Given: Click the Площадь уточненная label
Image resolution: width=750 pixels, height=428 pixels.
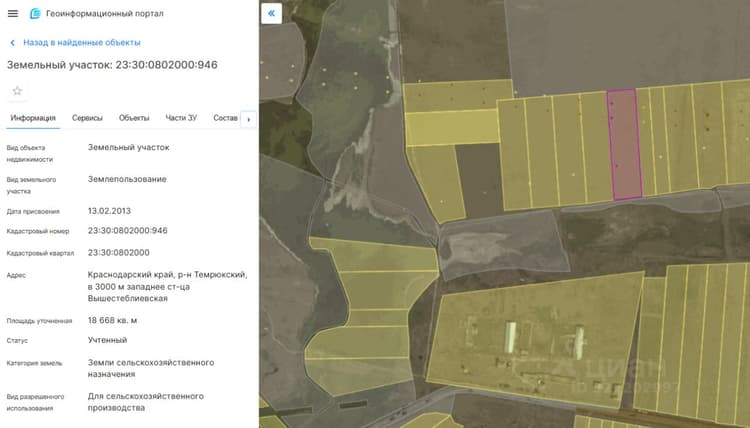Looking at the screenshot, I should [x=39, y=321].
